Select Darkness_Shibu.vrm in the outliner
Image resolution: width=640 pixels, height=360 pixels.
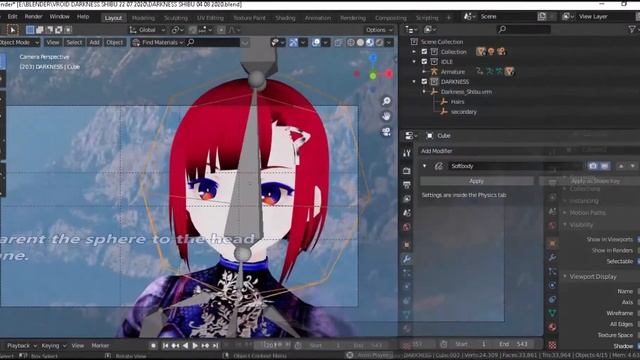coord(466,92)
